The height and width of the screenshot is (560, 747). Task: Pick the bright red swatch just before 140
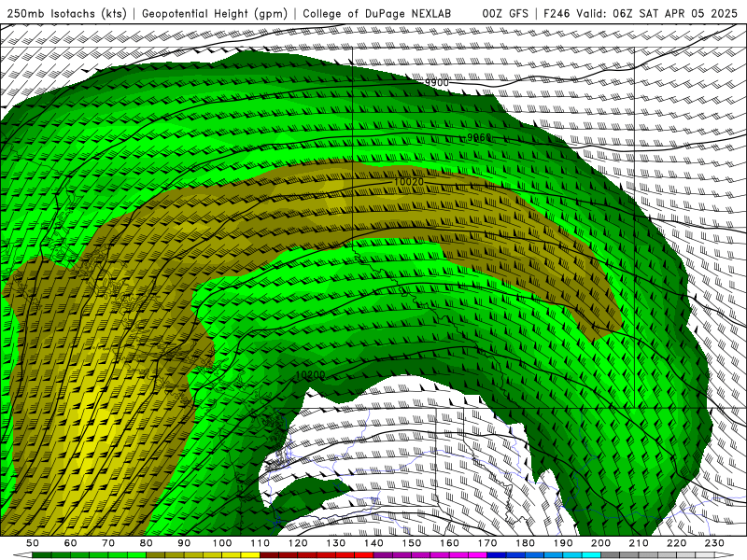click(x=364, y=554)
